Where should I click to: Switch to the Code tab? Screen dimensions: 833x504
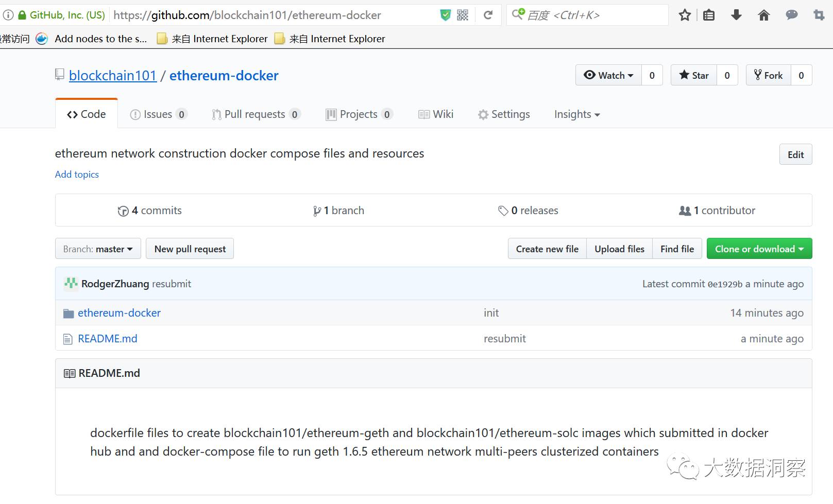click(87, 114)
